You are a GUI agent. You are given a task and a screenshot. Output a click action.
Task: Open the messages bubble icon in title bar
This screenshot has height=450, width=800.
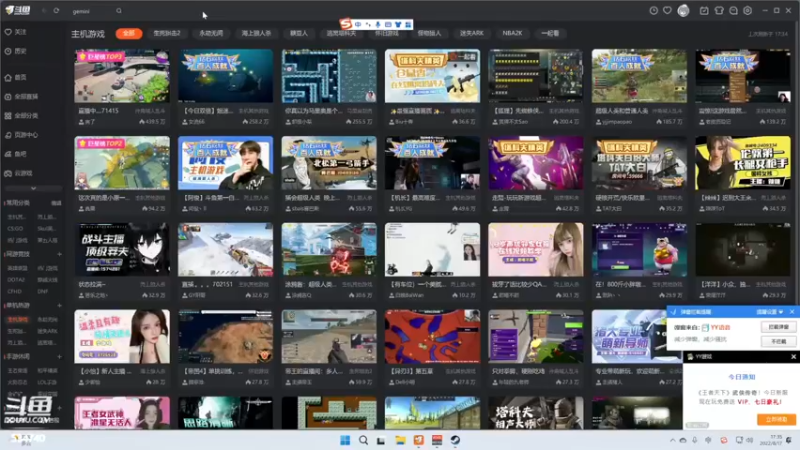coord(733,11)
